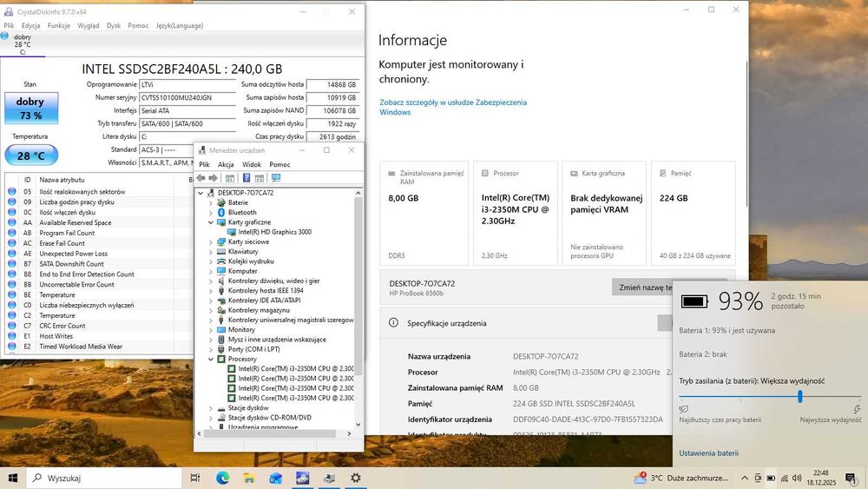Select the Baterie category icon in Device Manager
868x489 pixels.
(221, 202)
